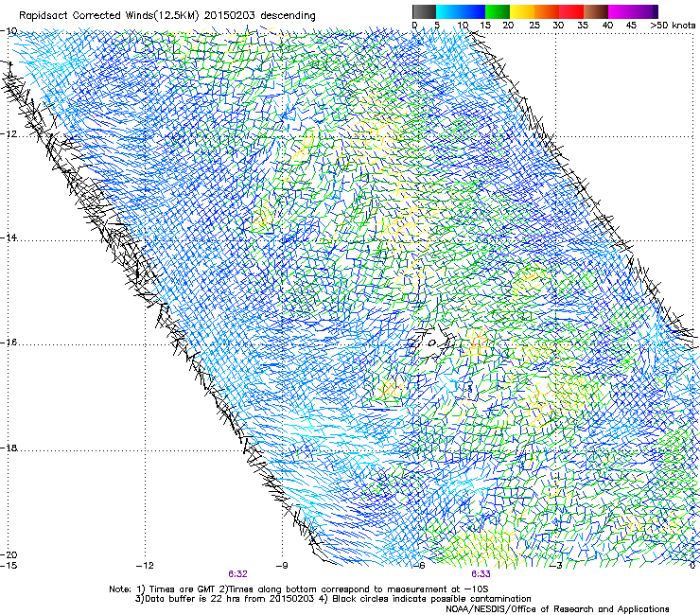Image resolution: width=700 pixels, height=615 pixels.
Task: Click the '25' legend scale label
Action: point(534,26)
